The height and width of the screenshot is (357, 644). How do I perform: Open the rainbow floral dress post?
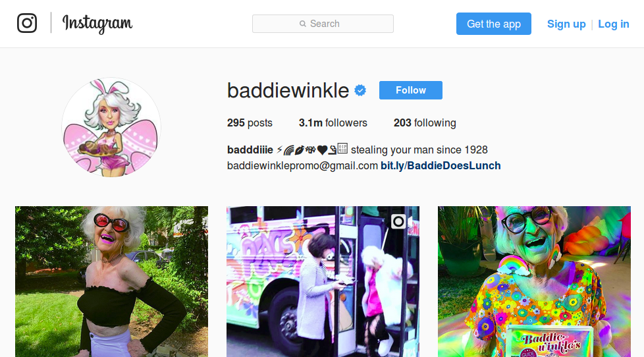(534, 281)
